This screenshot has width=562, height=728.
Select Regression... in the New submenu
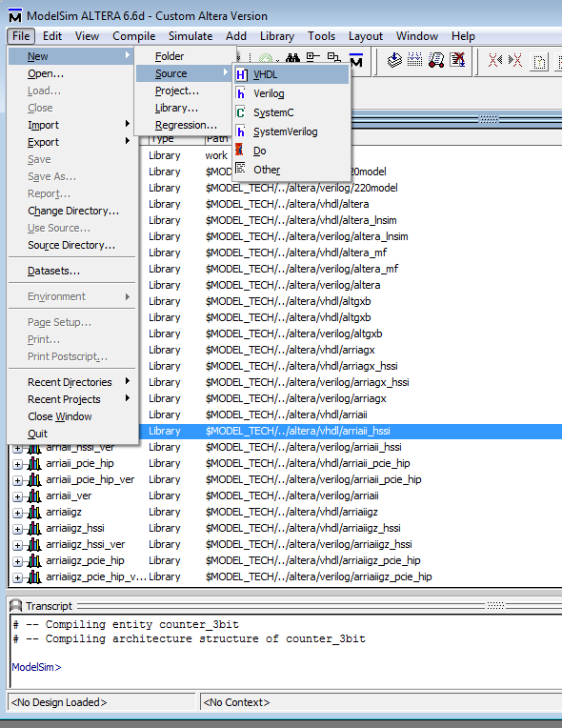(184, 125)
